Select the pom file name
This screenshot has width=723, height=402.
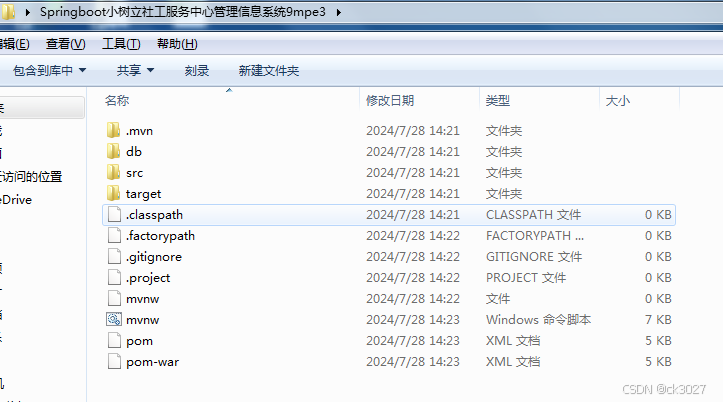click(139, 341)
